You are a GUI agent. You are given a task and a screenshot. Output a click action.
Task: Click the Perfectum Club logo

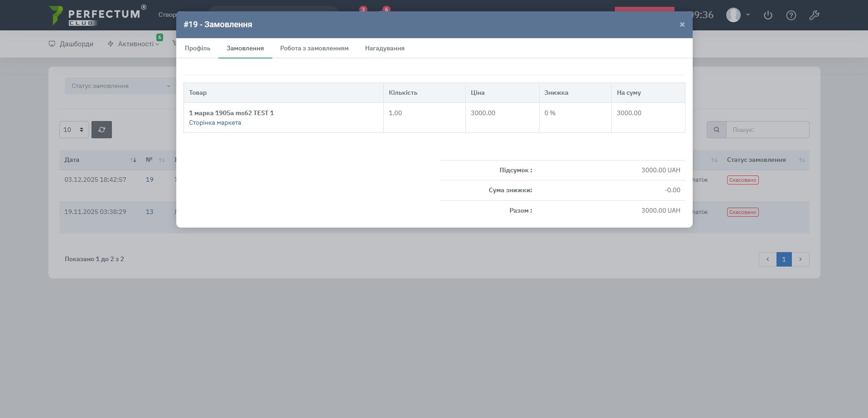pyautogui.click(x=97, y=15)
